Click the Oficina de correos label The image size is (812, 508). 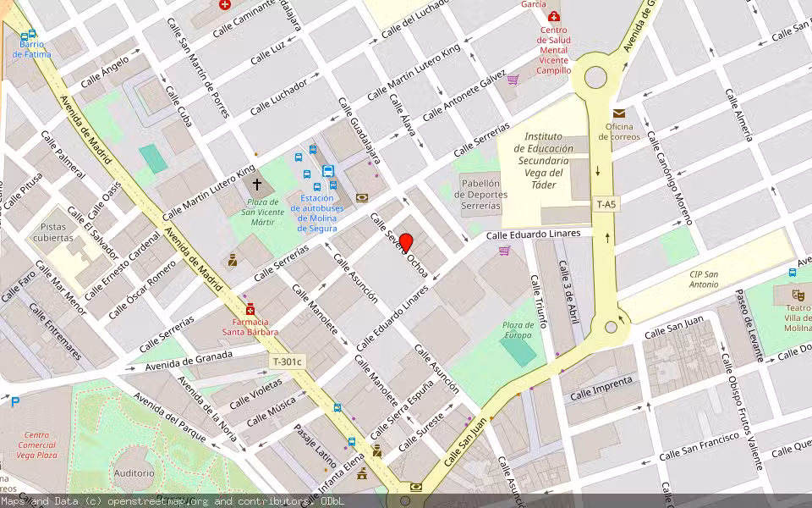[x=619, y=132]
